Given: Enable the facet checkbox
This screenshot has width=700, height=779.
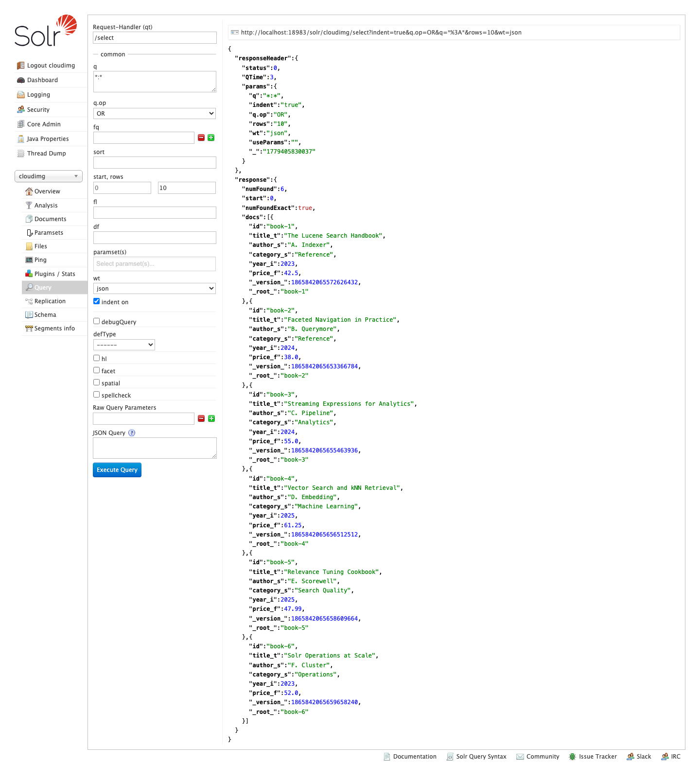Looking at the screenshot, I should (96, 370).
